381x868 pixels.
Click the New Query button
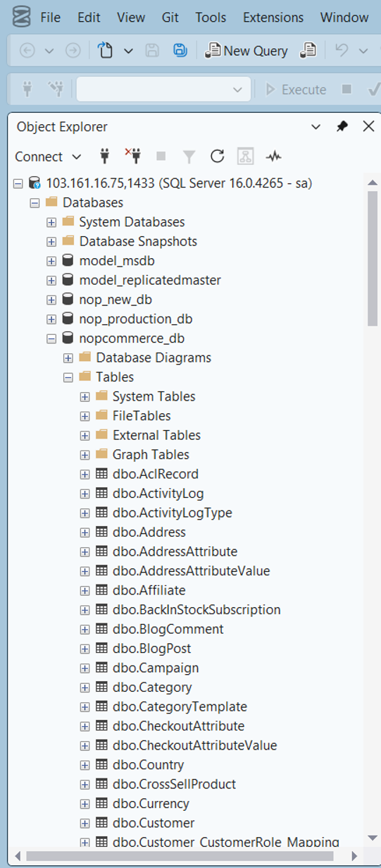click(246, 50)
